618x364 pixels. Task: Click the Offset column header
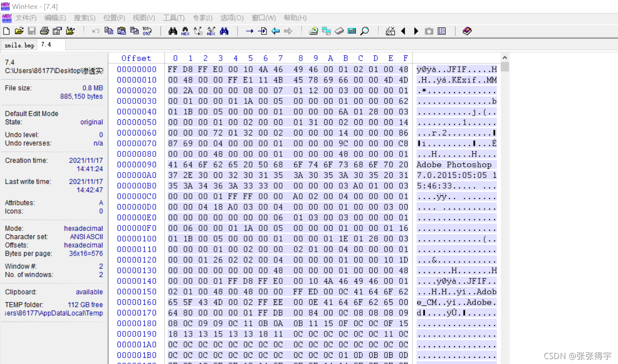pyautogui.click(x=136, y=58)
